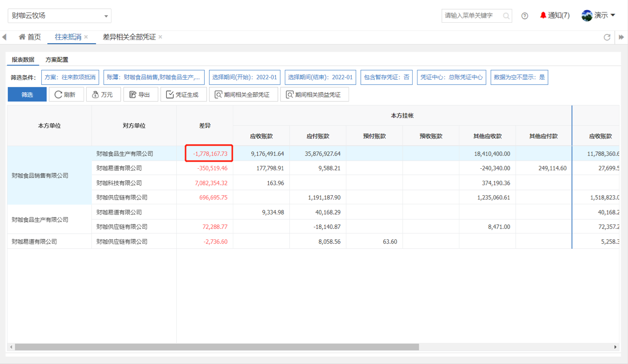Viewport: 628px width, 364px height.
Task: Open the notification bell icon
Action: 543,15
